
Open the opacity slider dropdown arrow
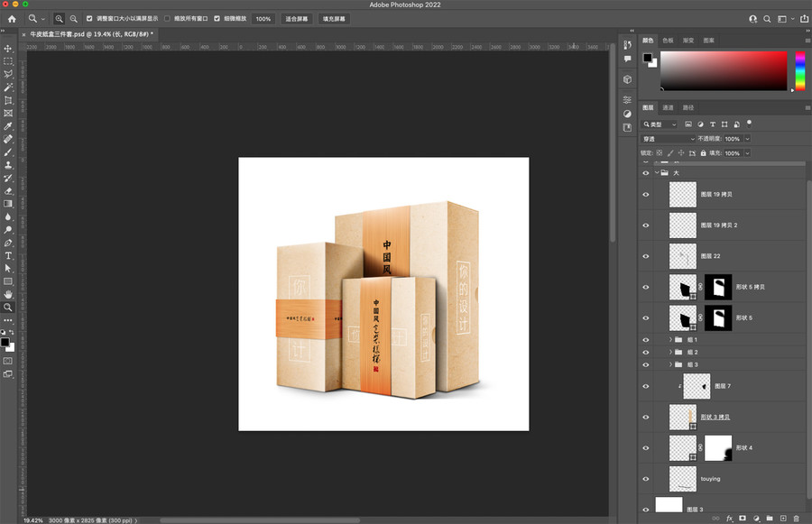(x=747, y=139)
